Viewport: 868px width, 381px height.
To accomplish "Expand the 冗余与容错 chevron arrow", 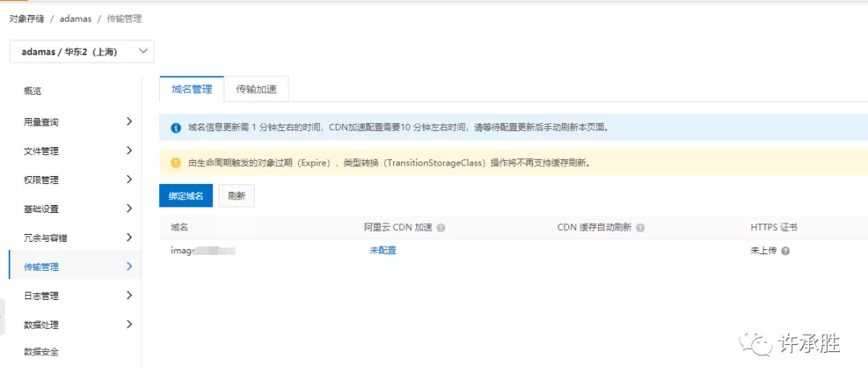I will click(129, 237).
